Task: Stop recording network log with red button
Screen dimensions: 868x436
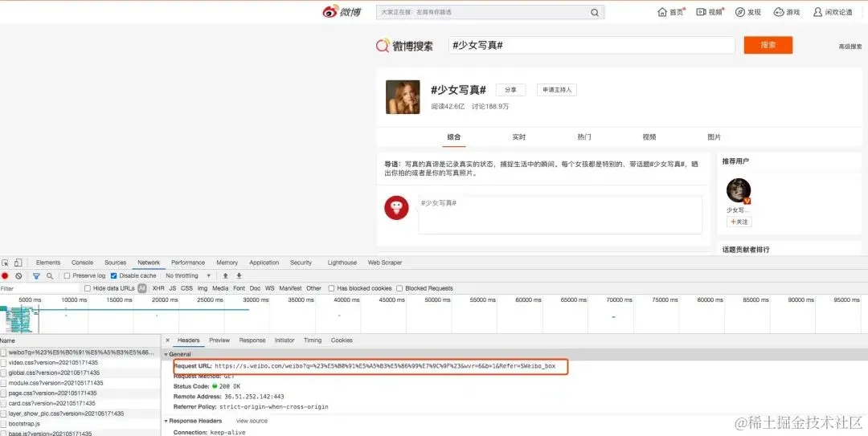Action: [x=5, y=275]
